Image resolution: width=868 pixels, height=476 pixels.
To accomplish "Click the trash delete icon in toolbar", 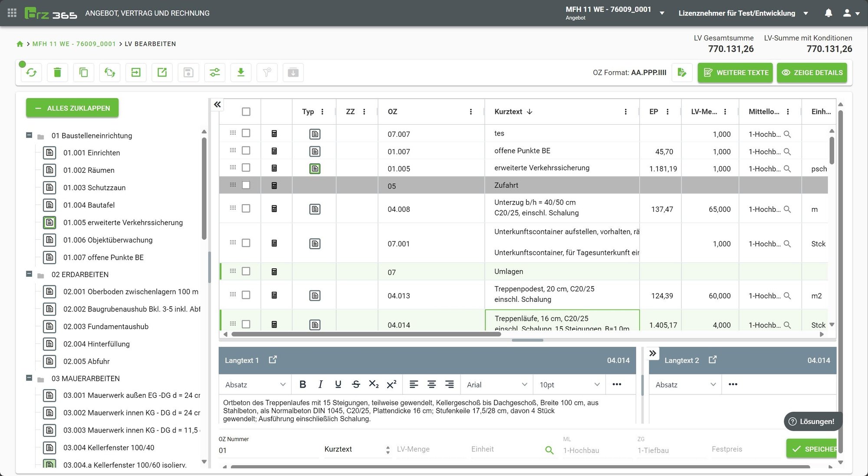I will 57,73.
